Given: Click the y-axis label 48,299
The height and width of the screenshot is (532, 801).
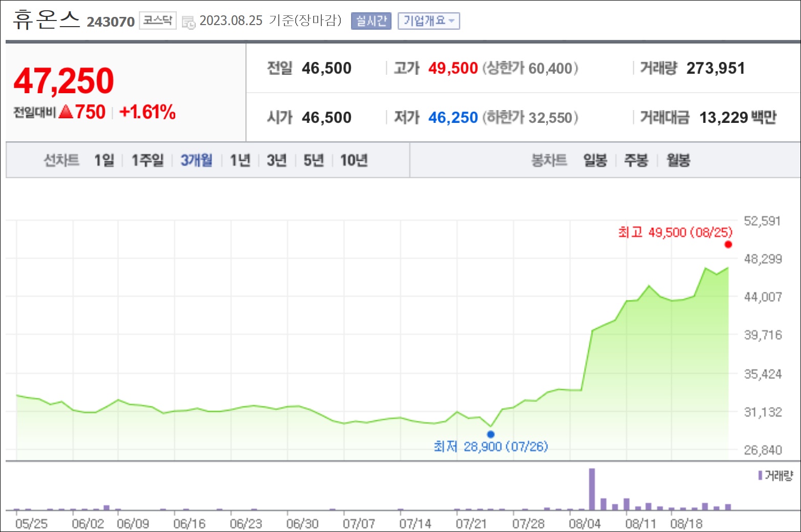Looking at the screenshot, I should [x=763, y=259].
